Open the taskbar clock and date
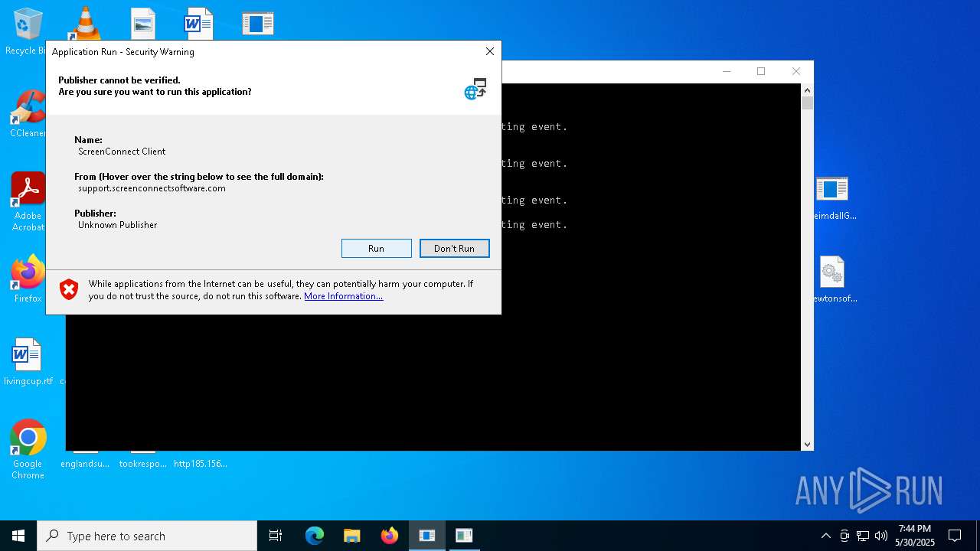 (915, 536)
